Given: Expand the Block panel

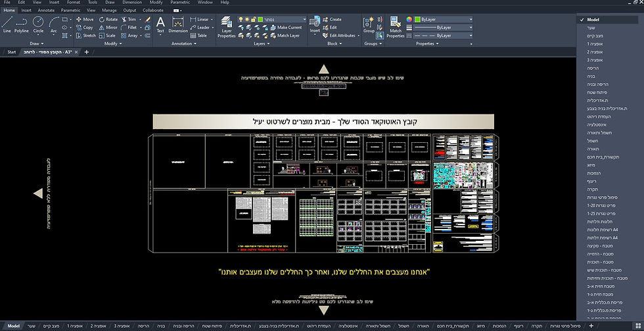Looking at the screenshot, I should point(334,43).
